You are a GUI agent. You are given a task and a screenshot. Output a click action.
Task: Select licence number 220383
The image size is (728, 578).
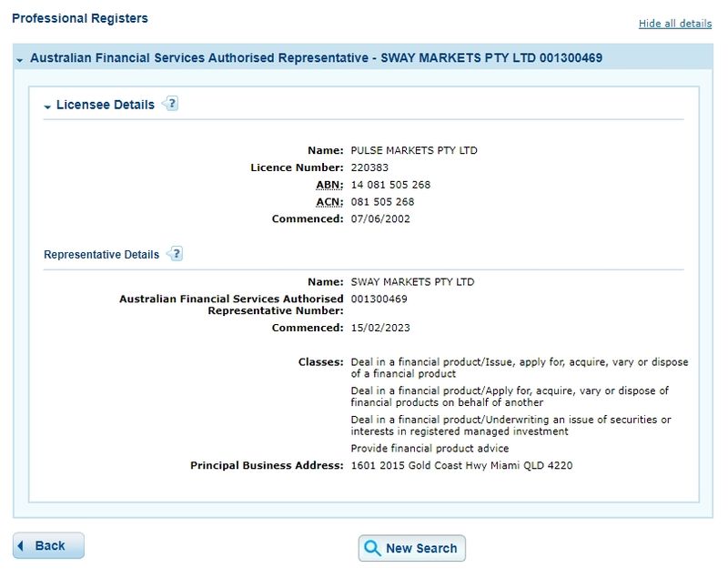[x=369, y=167]
